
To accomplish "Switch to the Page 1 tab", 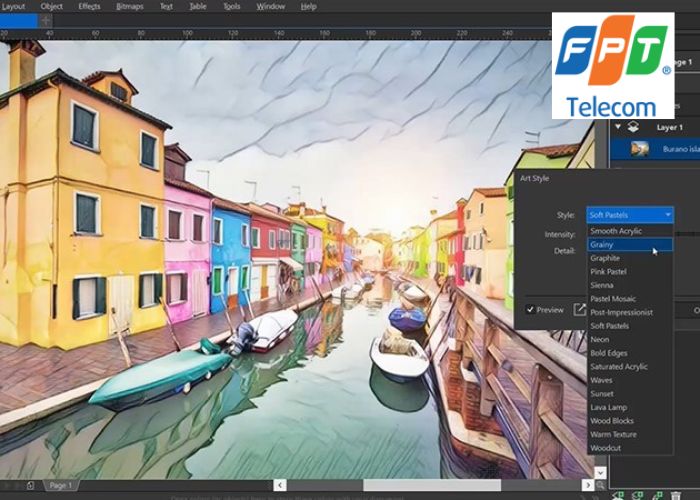I will pos(60,485).
